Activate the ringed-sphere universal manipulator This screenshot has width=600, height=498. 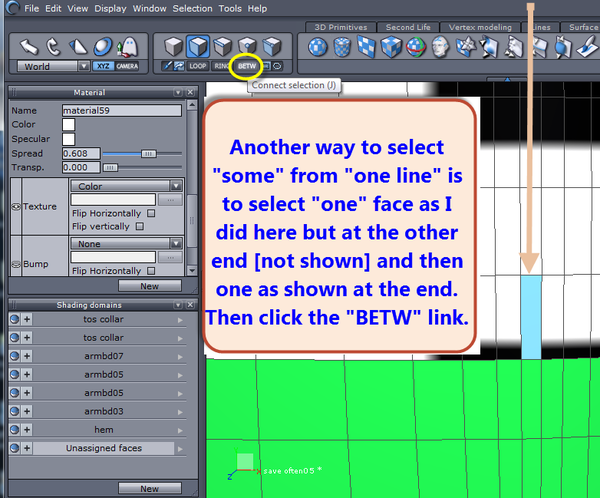coord(103,47)
